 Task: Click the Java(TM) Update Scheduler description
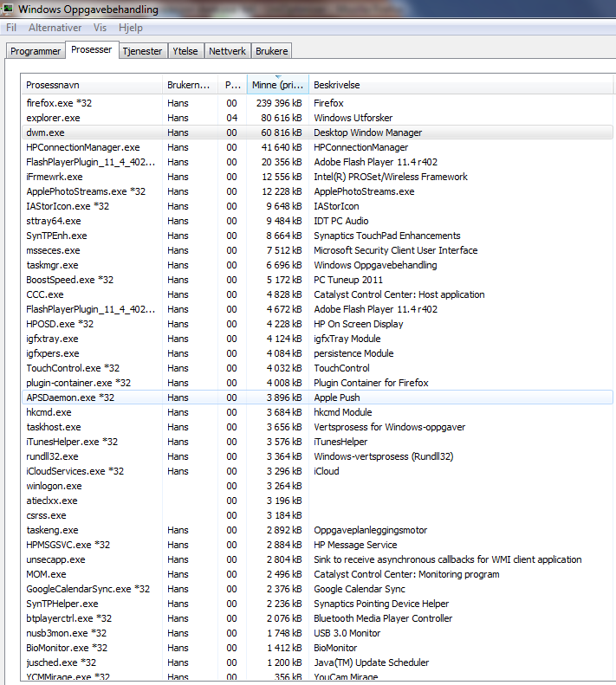(x=371, y=662)
